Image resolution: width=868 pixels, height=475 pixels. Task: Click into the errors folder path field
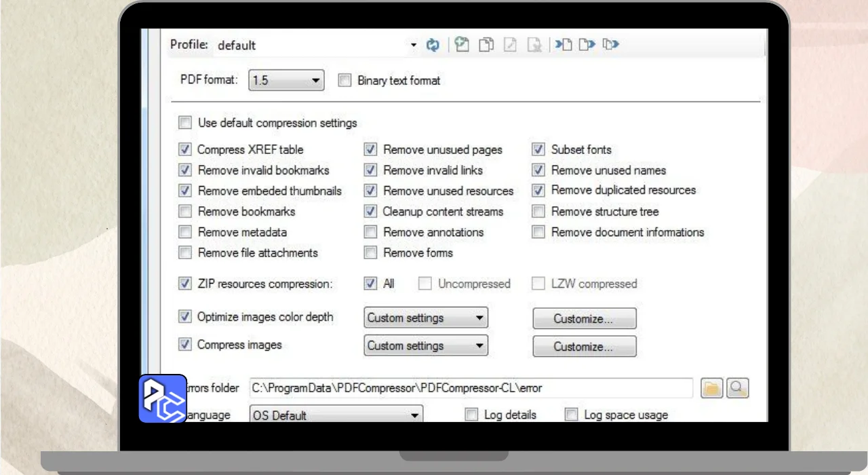click(x=471, y=388)
